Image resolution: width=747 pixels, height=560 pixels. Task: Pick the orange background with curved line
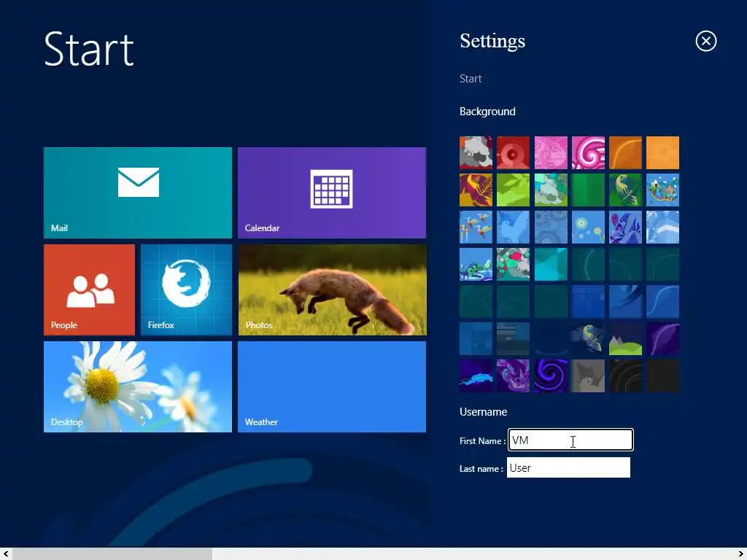tap(625, 153)
